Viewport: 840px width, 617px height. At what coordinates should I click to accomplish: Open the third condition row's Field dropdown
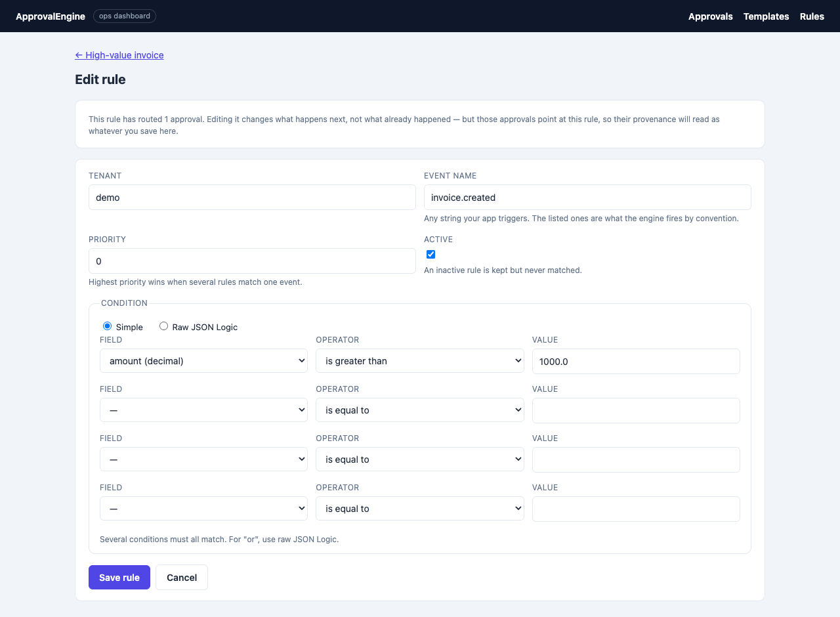(x=203, y=459)
